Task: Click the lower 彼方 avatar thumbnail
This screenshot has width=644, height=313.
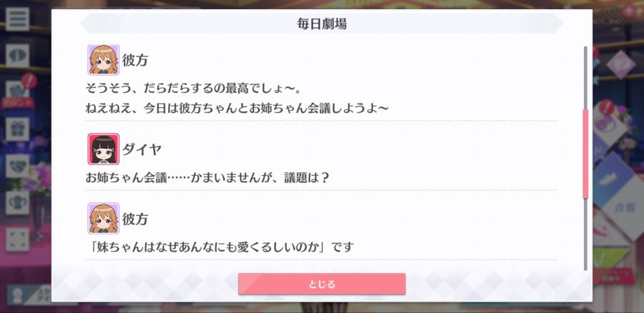Action: (104, 218)
